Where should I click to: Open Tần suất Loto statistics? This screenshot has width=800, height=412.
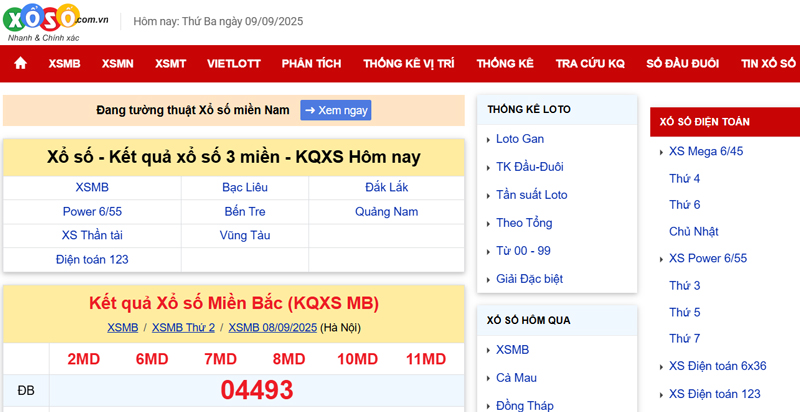click(532, 195)
